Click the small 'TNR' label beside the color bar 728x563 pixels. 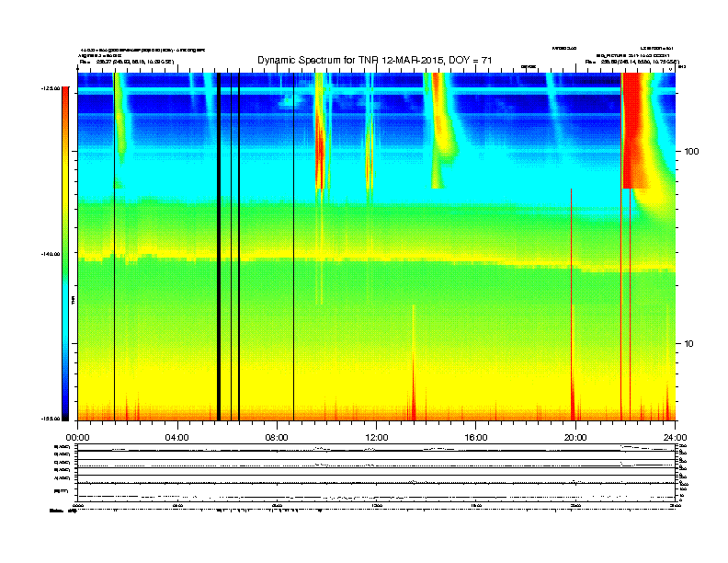pyautogui.click(x=73, y=301)
